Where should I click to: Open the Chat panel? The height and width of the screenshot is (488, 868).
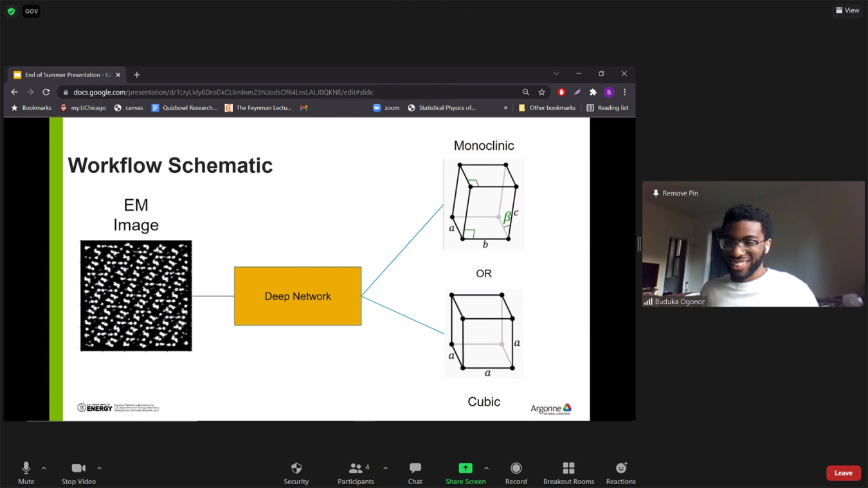tap(415, 473)
